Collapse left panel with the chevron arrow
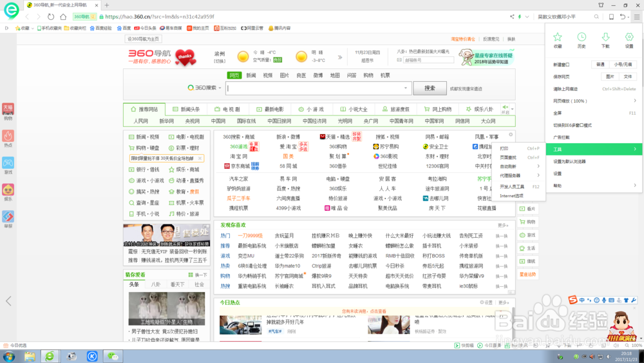This screenshot has width=644, height=363. [8, 301]
